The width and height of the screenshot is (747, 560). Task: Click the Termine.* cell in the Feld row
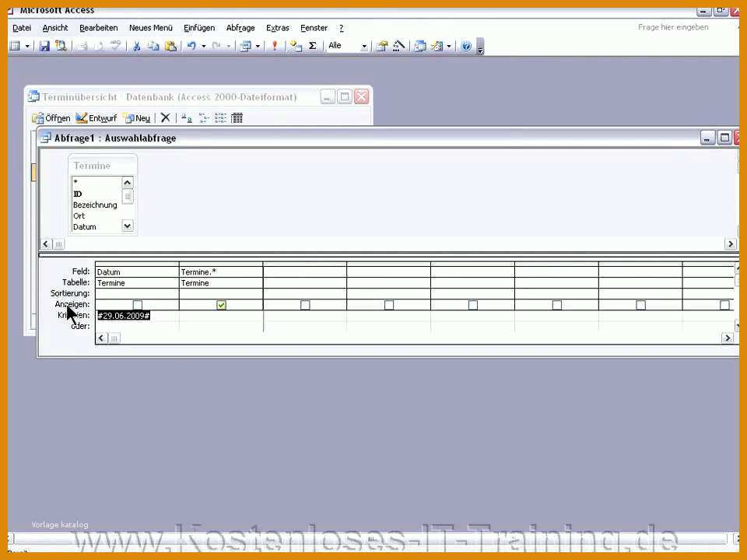coord(221,272)
